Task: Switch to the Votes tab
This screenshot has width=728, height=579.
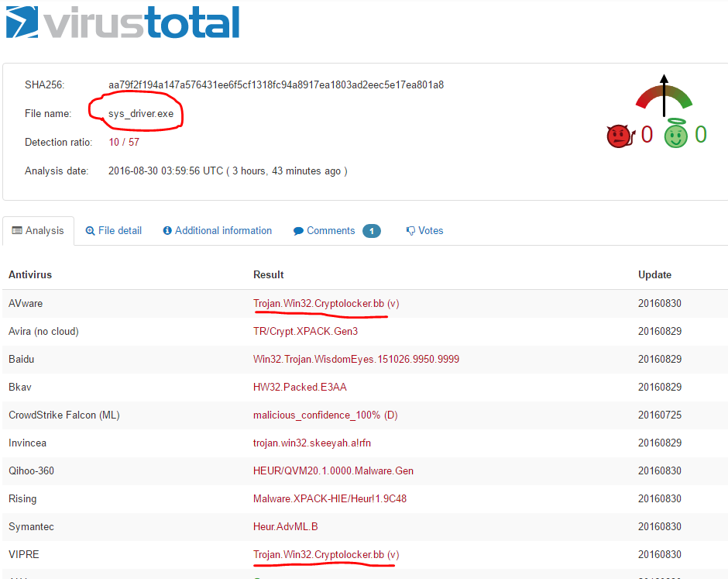Action: pos(425,231)
